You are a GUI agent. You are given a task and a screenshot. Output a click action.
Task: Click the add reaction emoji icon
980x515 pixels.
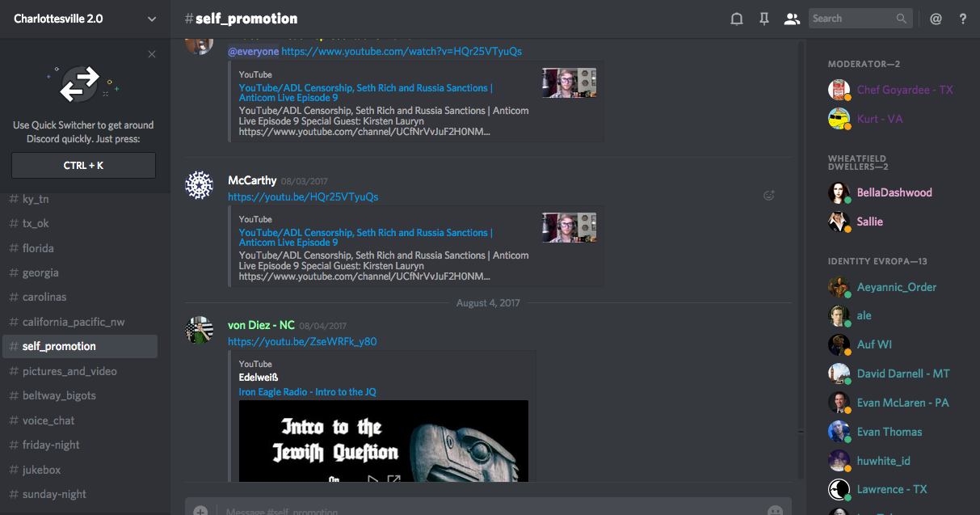[769, 195]
